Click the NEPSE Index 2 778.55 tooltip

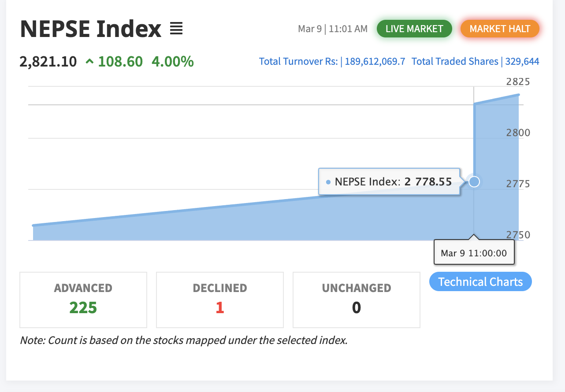(389, 181)
